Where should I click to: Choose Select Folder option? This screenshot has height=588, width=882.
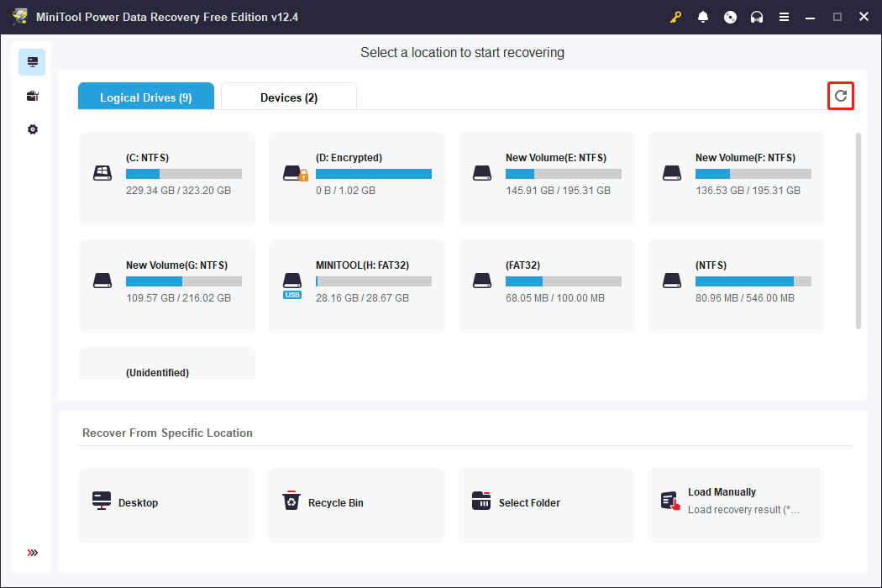coord(546,506)
